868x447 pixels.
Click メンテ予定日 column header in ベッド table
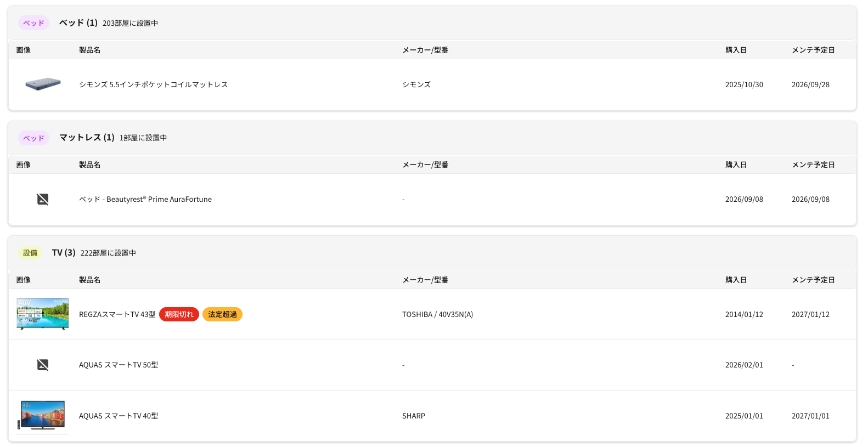813,50
